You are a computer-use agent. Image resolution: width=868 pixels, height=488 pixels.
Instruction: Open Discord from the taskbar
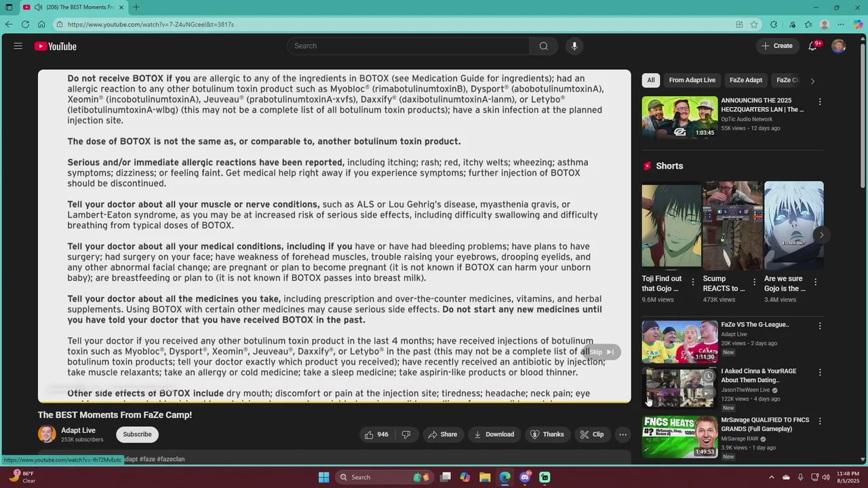click(525, 477)
